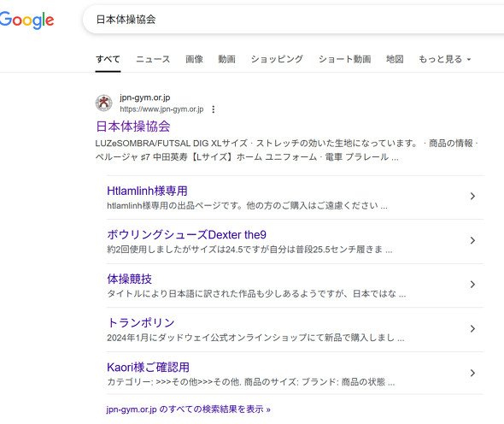Open the Kaori様ご確認用 sitelink
Screen dimensions: 504x424
tap(148, 367)
